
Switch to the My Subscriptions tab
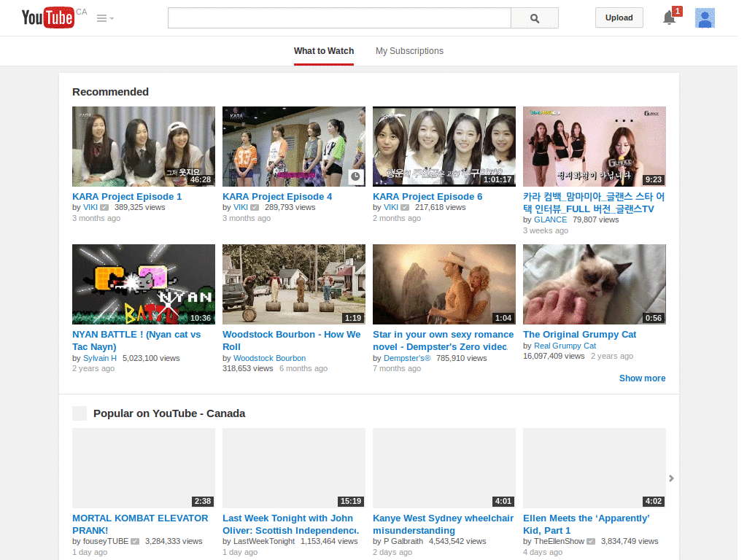(409, 51)
